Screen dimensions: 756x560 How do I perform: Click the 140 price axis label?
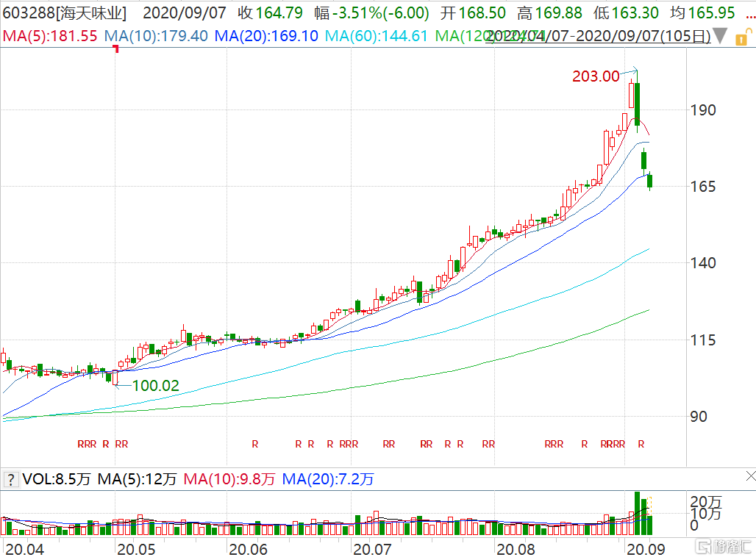[703, 263]
